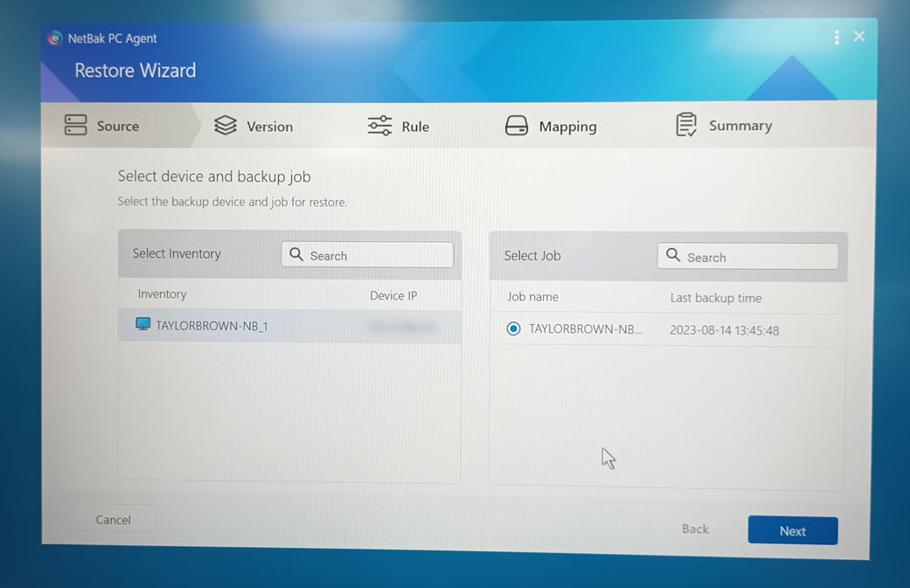Click the magnifier icon in Select Job search

point(673,255)
